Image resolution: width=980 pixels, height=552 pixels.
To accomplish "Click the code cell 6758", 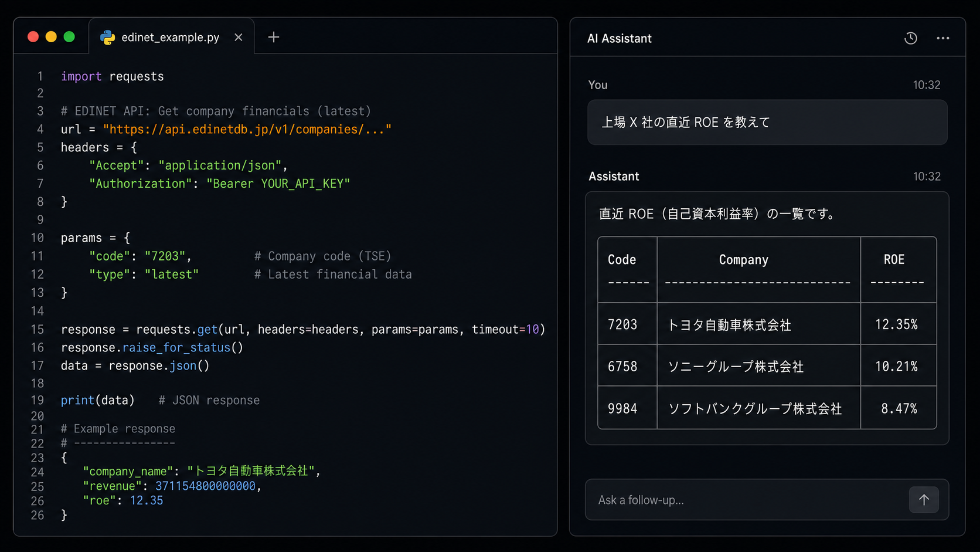I will tap(622, 367).
